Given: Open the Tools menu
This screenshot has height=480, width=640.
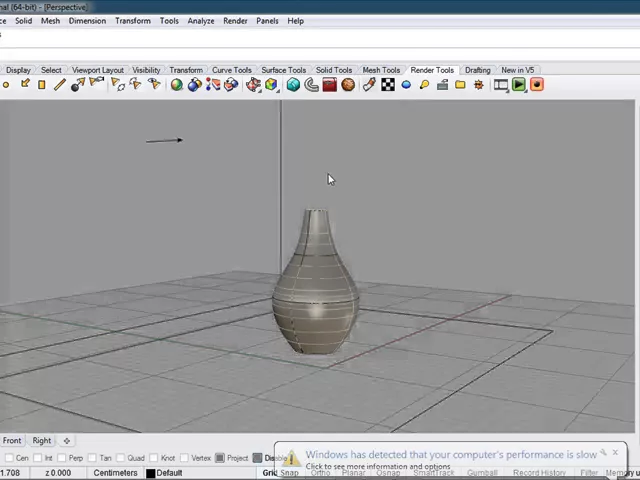Looking at the screenshot, I should (169, 21).
